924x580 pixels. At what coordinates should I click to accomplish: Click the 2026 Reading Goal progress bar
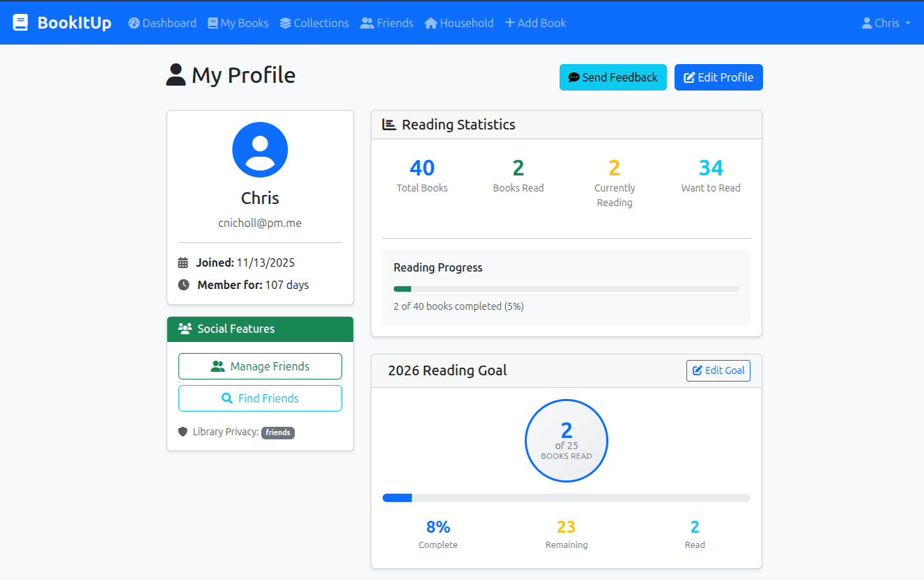click(567, 497)
